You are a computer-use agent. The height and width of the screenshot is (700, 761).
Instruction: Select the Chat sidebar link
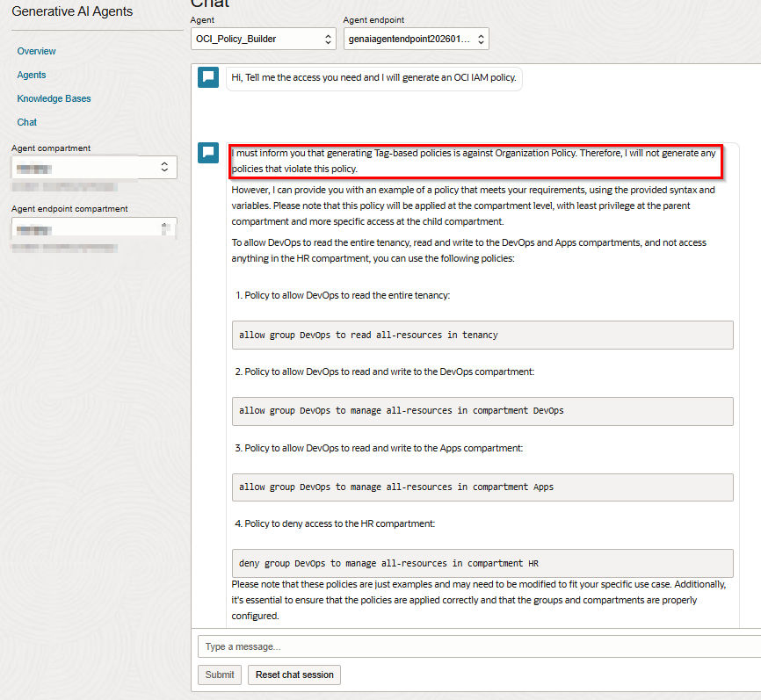tap(27, 122)
